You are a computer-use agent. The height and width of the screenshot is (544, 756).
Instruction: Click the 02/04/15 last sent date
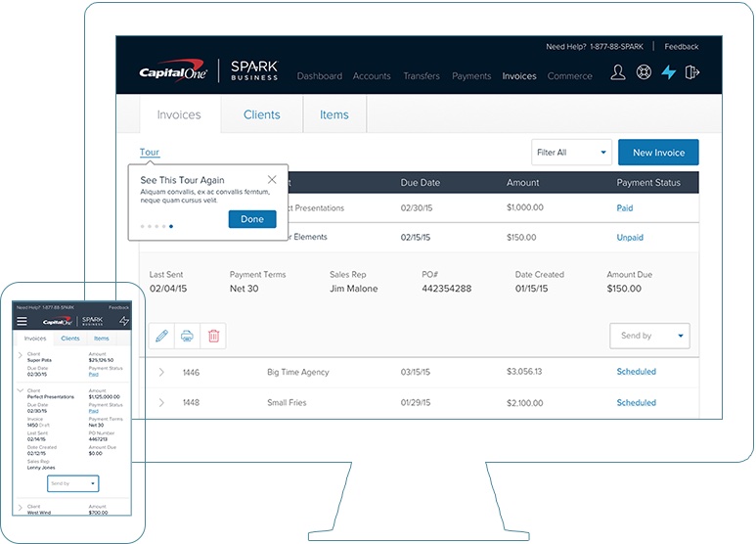168,289
